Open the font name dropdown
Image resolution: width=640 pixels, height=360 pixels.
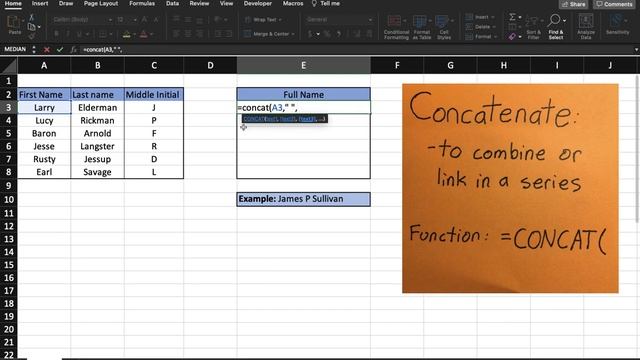pyautogui.click(x=110, y=20)
